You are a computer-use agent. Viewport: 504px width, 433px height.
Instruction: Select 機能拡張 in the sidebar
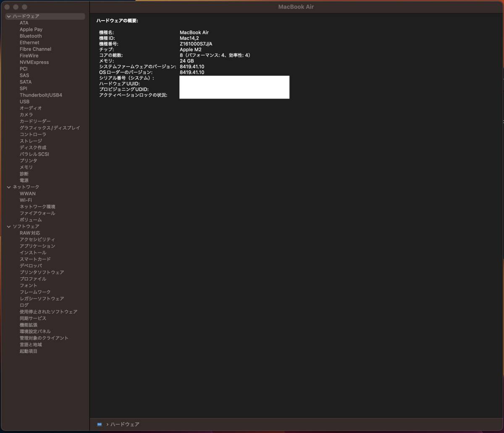pyautogui.click(x=28, y=325)
